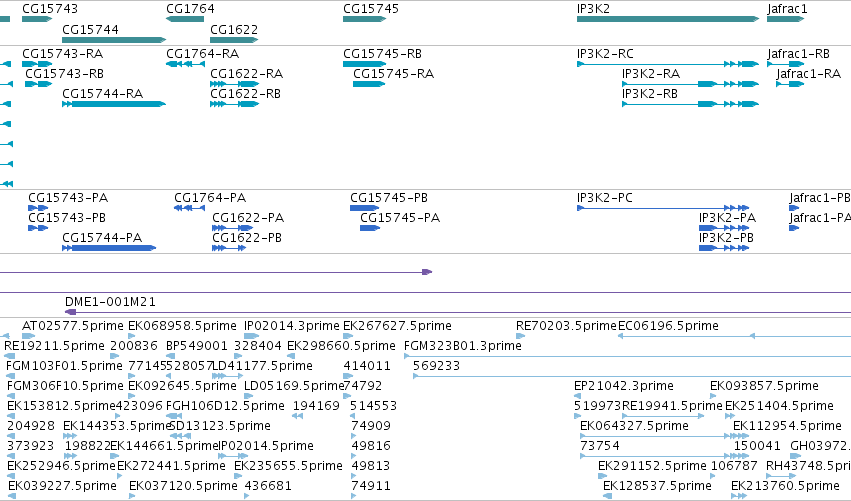Select the IP02014.5prime EST label
The height and width of the screenshot is (501, 851).
tap(266, 446)
